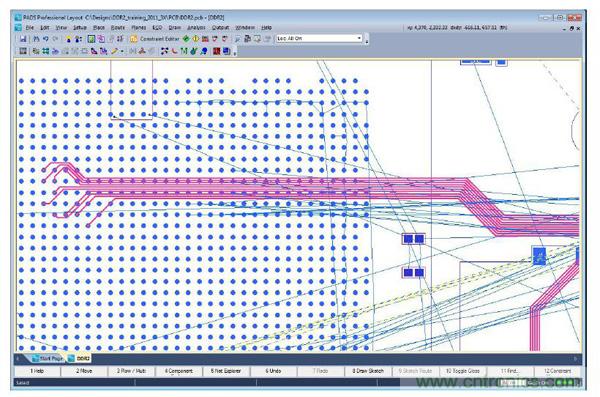Open the Route menu
Screen dimensions: 600x397
(117, 28)
